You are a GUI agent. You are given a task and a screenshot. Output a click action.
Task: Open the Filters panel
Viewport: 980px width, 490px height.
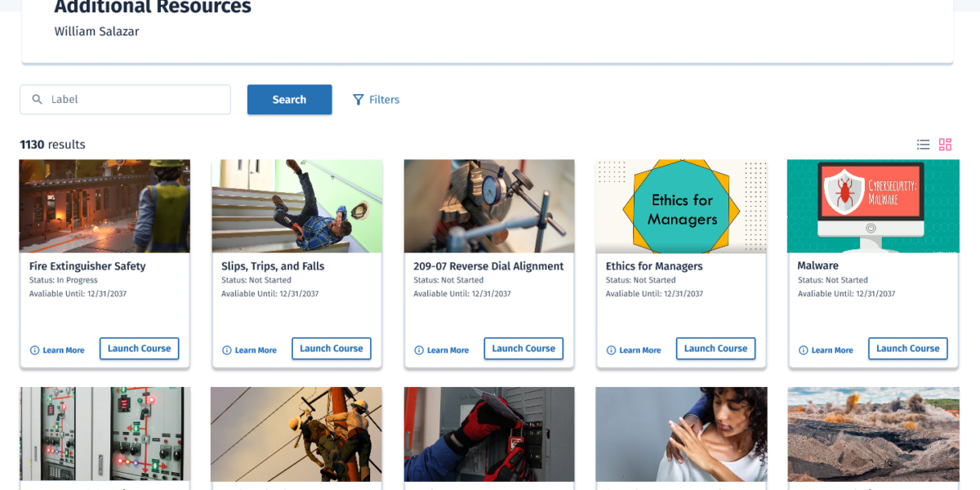point(376,100)
